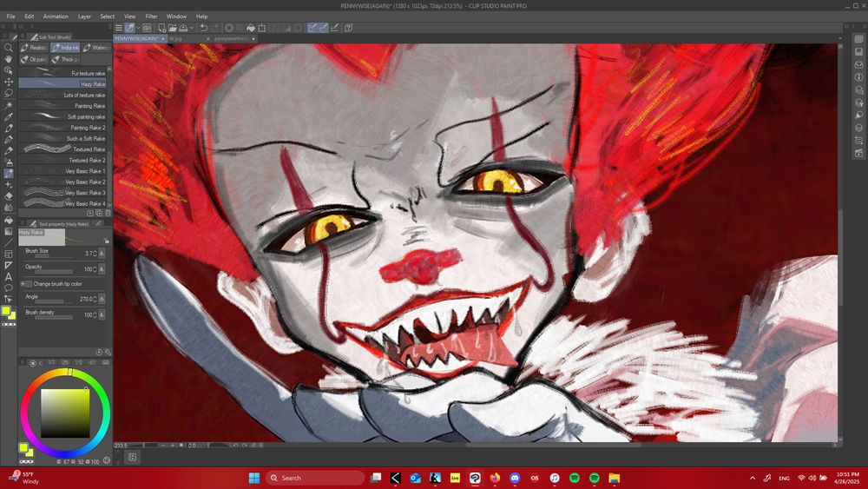Open the Clip Studio icon dropdown arrow

(138, 28)
